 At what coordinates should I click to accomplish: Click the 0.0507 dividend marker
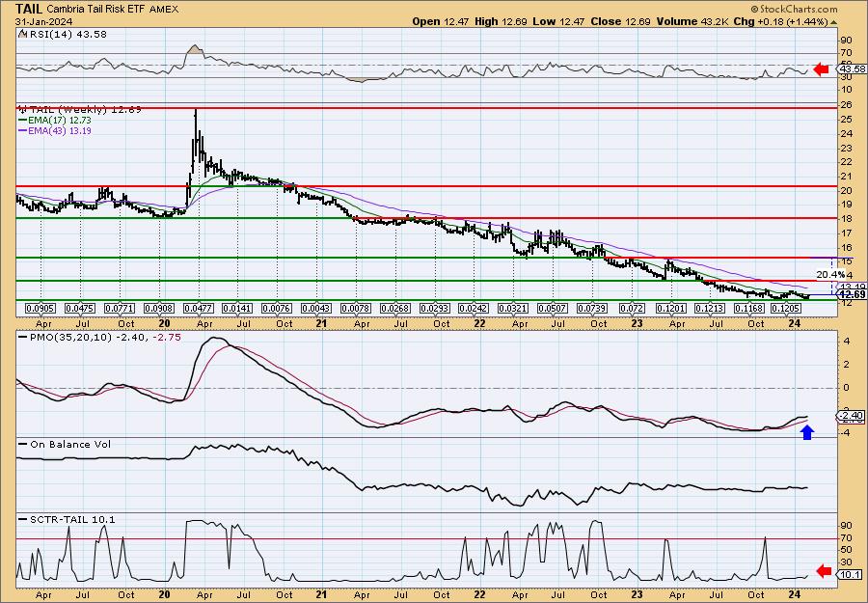pyautogui.click(x=553, y=308)
